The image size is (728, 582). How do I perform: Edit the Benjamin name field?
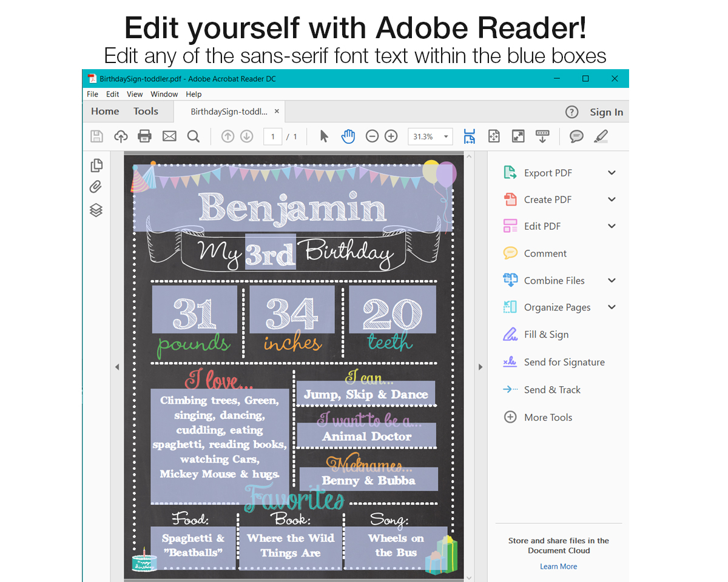[293, 198]
